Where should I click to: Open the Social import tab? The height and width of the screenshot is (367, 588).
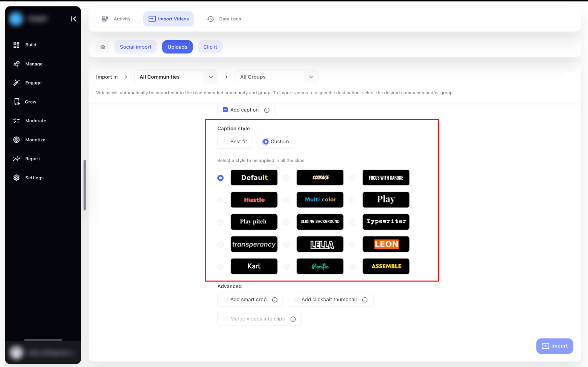[136, 47]
